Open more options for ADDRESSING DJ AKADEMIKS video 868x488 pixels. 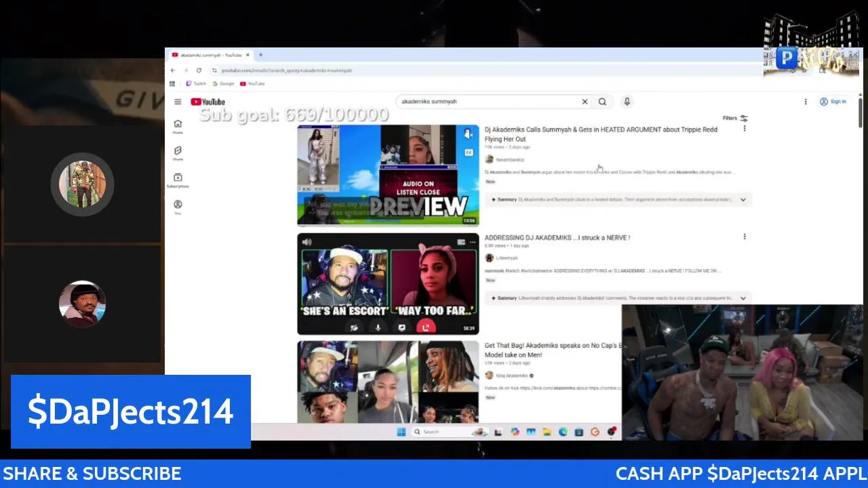(745, 237)
